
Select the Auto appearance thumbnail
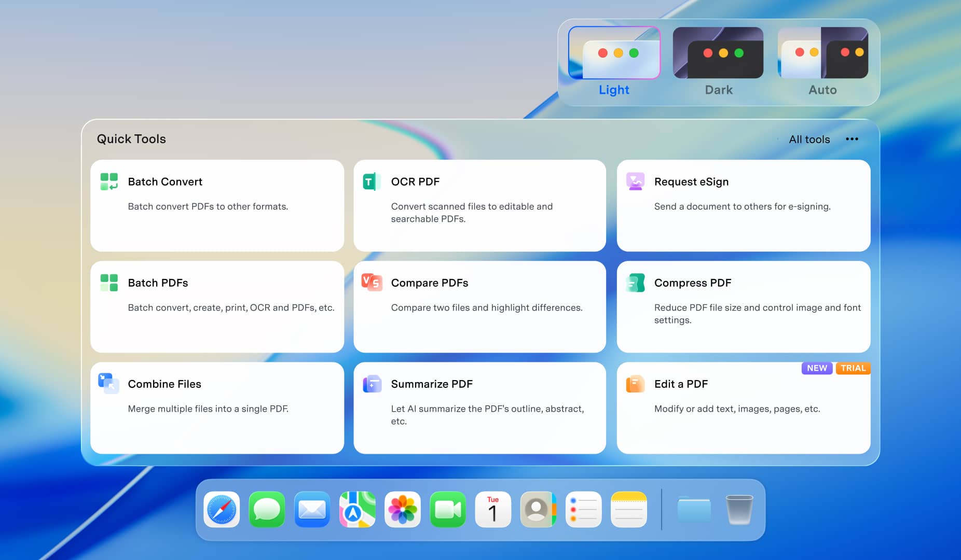pos(823,53)
